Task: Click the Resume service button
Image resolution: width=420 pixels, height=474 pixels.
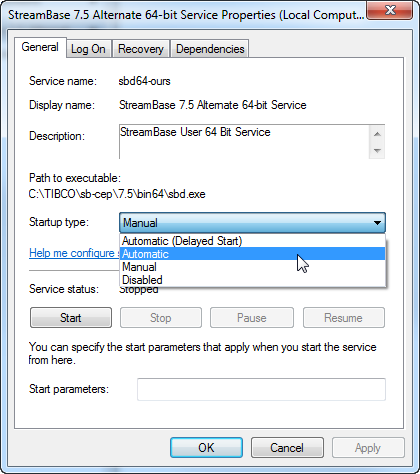Action: click(344, 318)
